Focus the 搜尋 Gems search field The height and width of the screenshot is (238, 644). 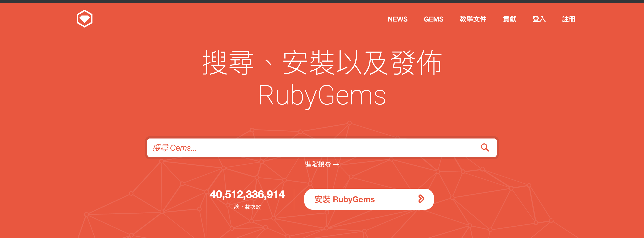pos(322,148)
